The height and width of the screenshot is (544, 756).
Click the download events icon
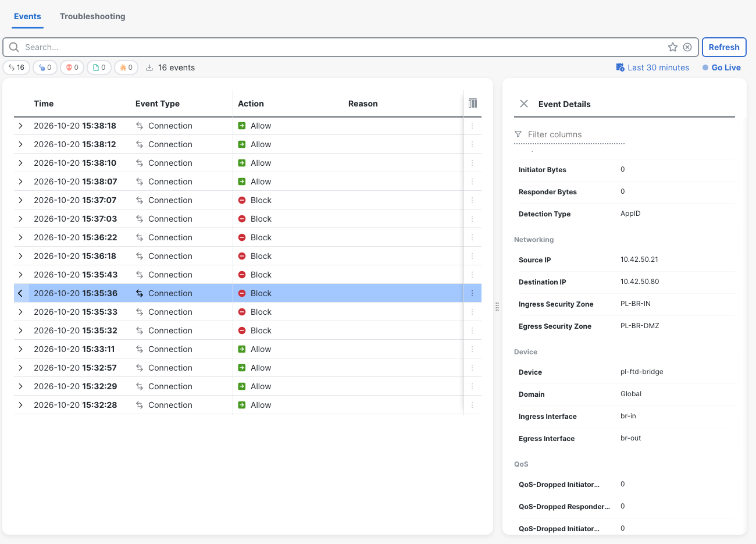(149, 67)
